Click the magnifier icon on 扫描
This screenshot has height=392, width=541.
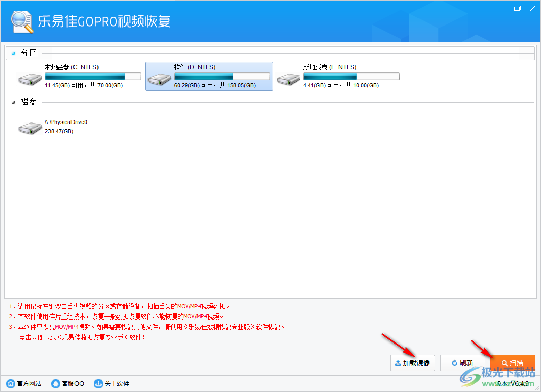(x=504, y=363)
